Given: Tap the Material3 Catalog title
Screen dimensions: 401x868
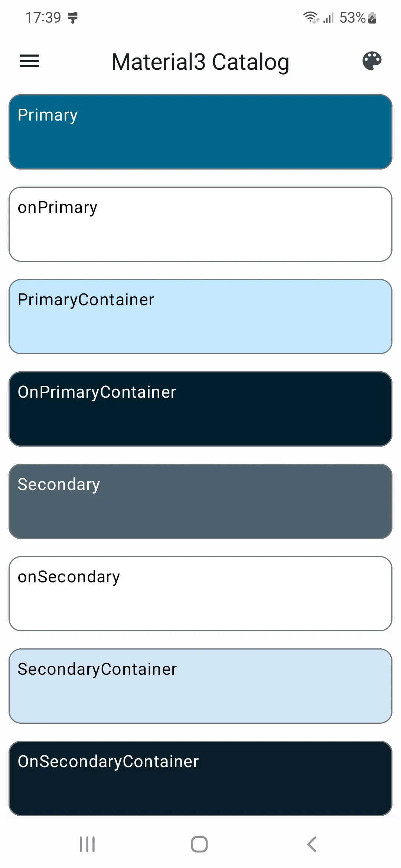Looking at the screenshot, I should (200, 62).
